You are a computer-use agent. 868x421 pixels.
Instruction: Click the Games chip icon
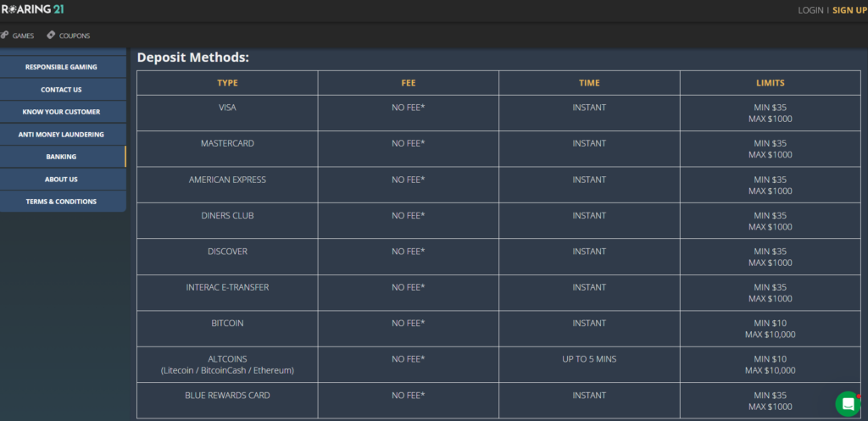click(4, 35)
